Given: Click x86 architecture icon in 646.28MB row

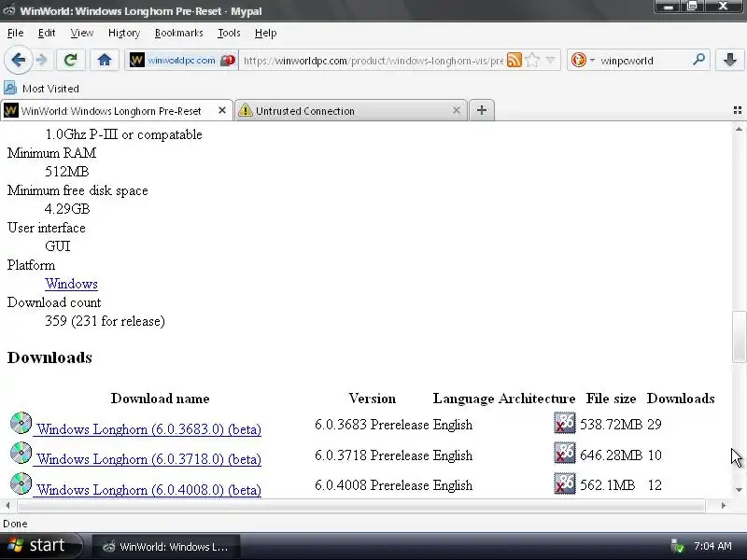Looking at the screenshot, I should coord(565,453).
